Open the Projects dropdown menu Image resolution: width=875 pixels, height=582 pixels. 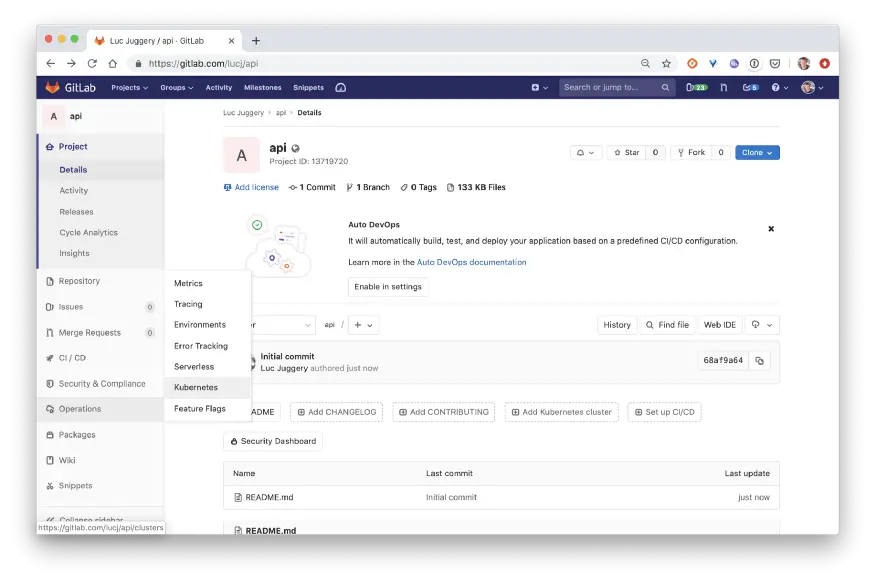[x=129, y=88]
